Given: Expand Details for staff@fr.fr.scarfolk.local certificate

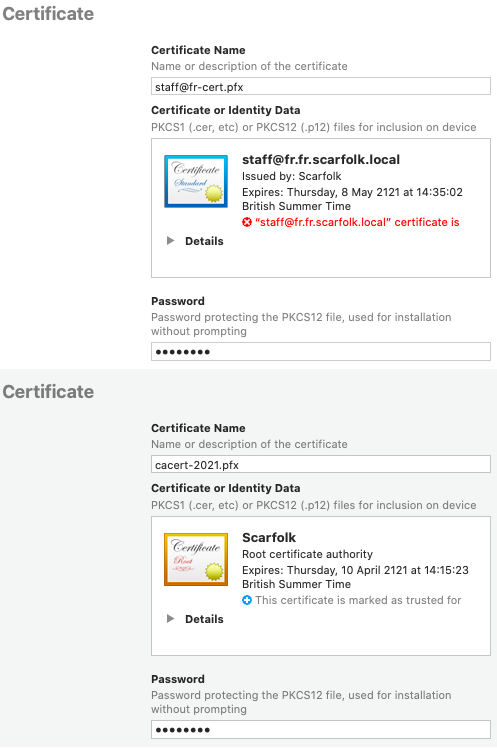Looking at the screenshot, I should pyautogui.click(x=170, y=241).
